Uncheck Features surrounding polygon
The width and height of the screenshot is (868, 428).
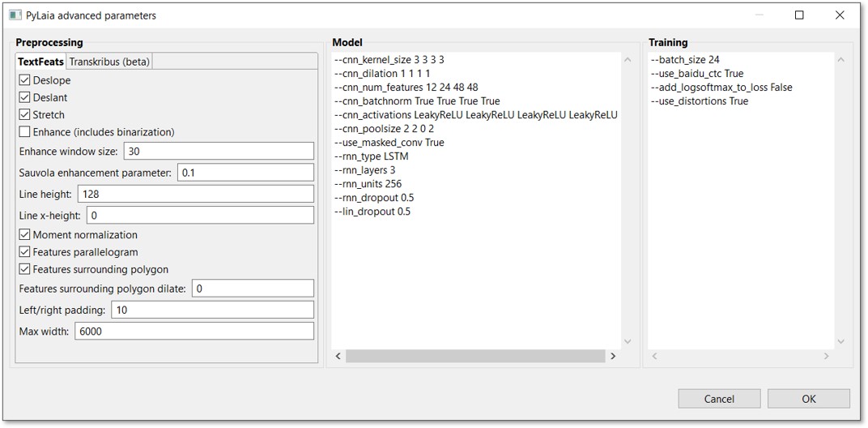pos(25,269)
